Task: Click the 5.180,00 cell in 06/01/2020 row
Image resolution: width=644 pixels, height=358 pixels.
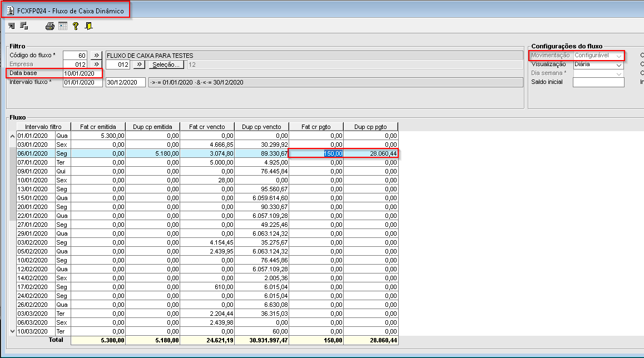Action: pos(153,153)
